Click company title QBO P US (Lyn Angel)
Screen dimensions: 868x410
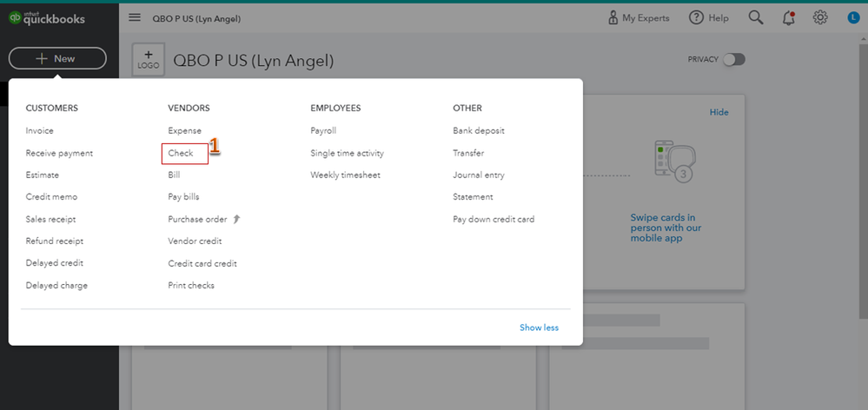[x=254, y=61]
